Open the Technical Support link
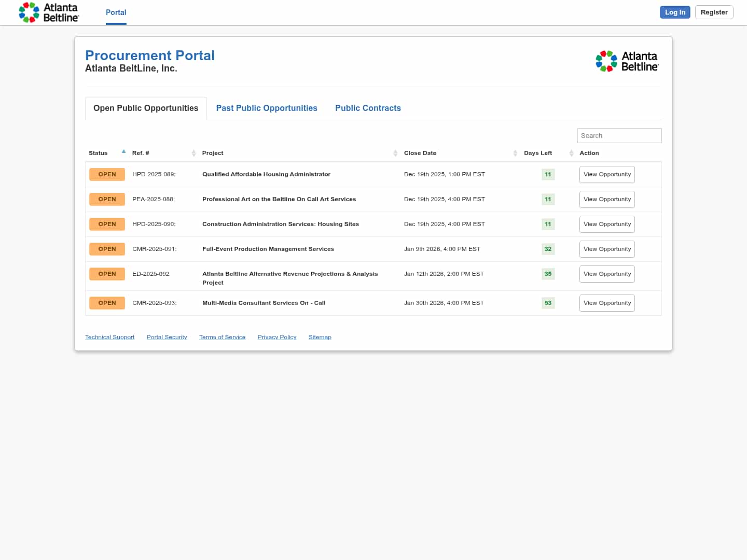Viewport: 747px width, 560px height. pyautogui.click(x=109, y=337)
